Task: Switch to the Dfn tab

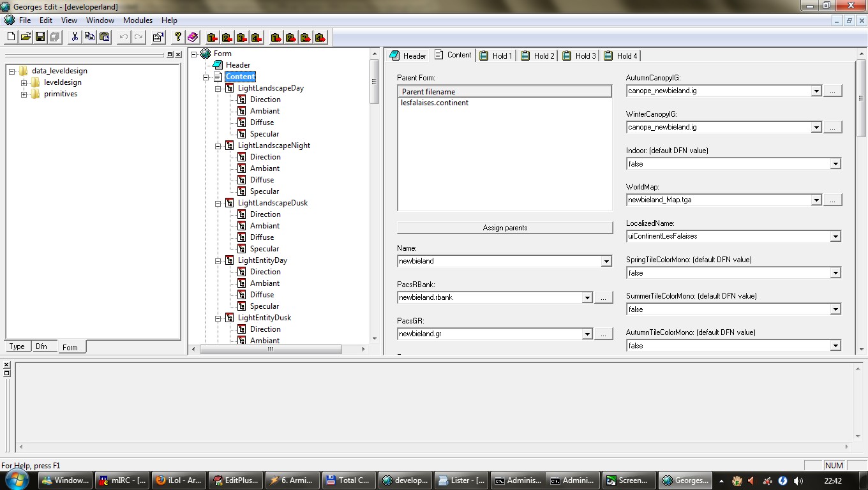Action: click(41, 346)
